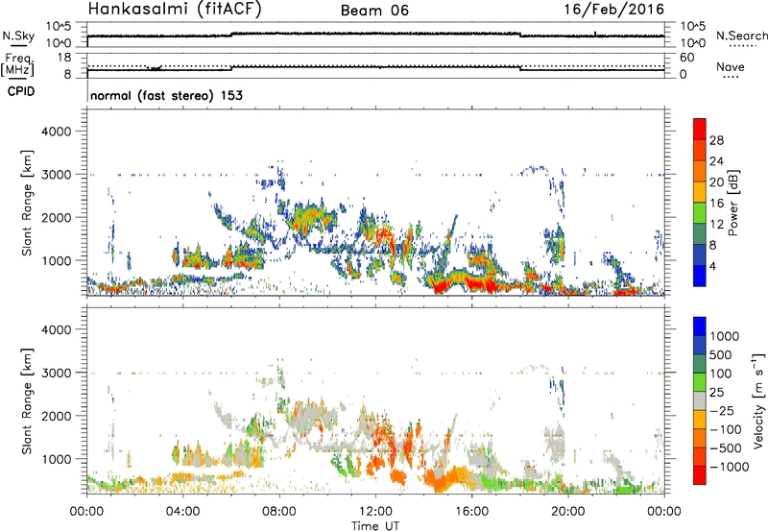
Task: Pick the light green 25-100 Velocity segment
Action: [700, 382]
